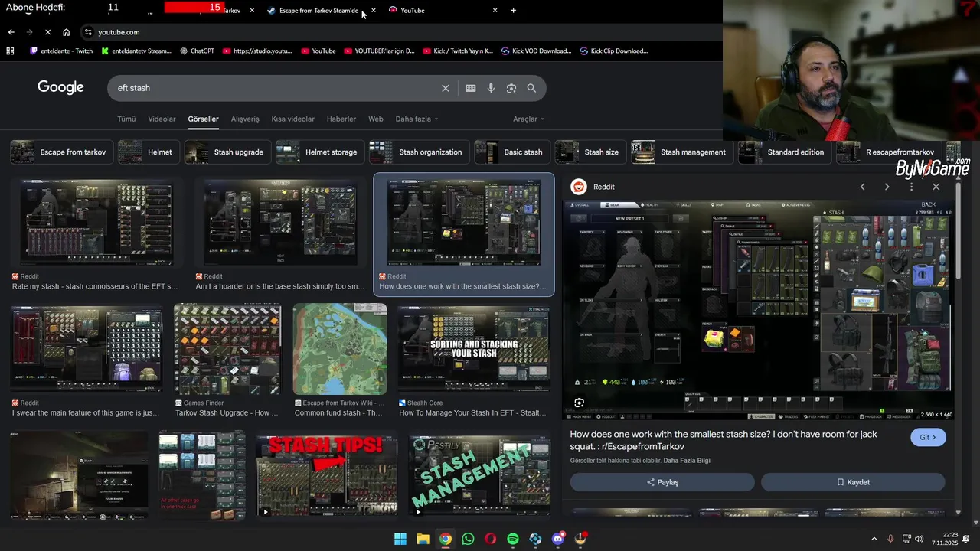Viewport: 980px width, 551px height.
Task: Filter by Stash size chip
Action: click(590, 152)
